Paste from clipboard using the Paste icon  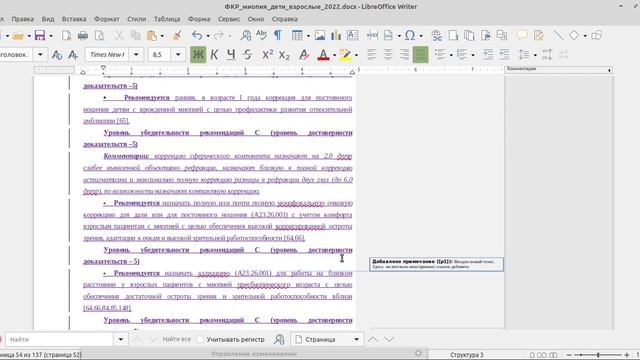[151, 36]
